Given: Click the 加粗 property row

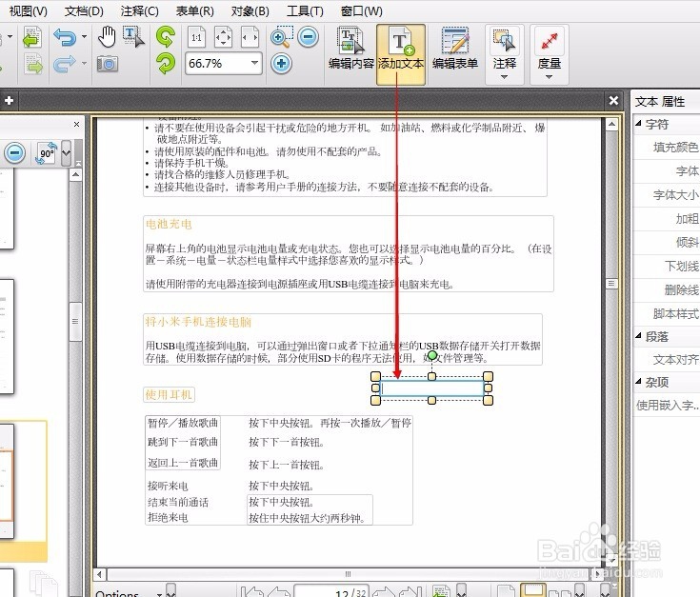Looking at the screenshot, I should point(667,219).
